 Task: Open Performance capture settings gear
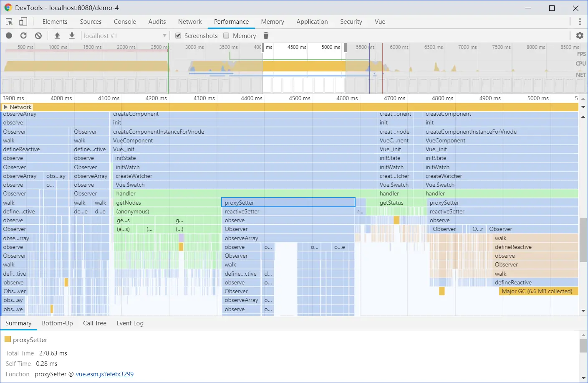pos(580,36)
